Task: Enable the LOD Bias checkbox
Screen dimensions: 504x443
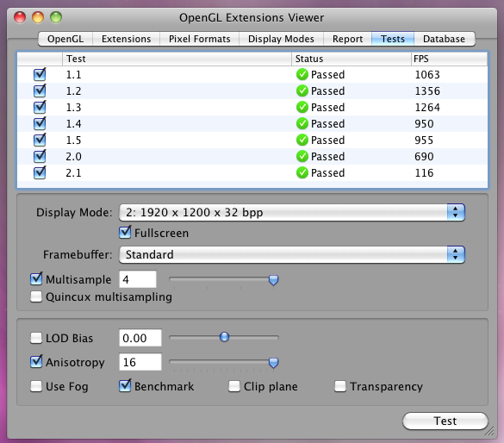Action: tap(36, 338)
